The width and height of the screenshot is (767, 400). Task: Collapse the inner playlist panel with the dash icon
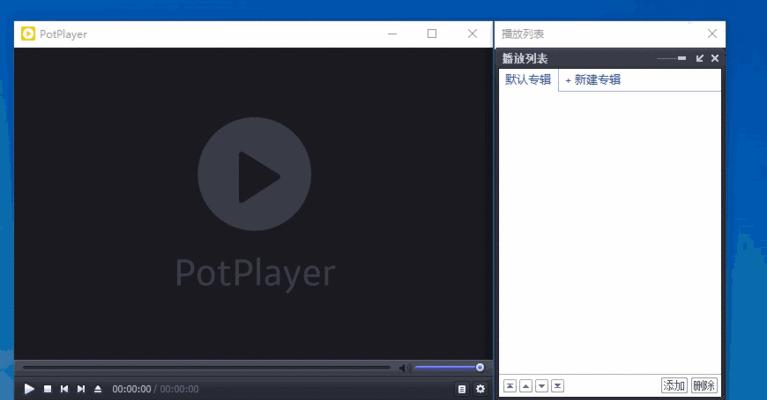[682, 58]
